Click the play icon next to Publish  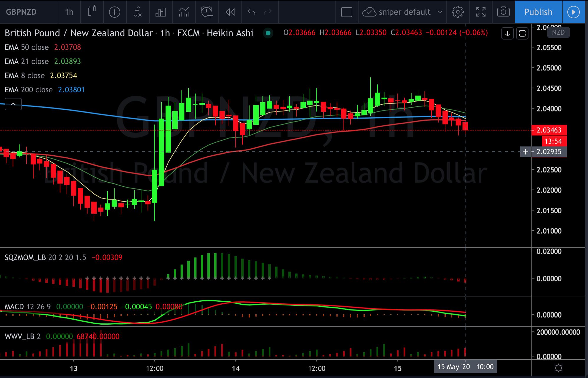click(574, 12)
